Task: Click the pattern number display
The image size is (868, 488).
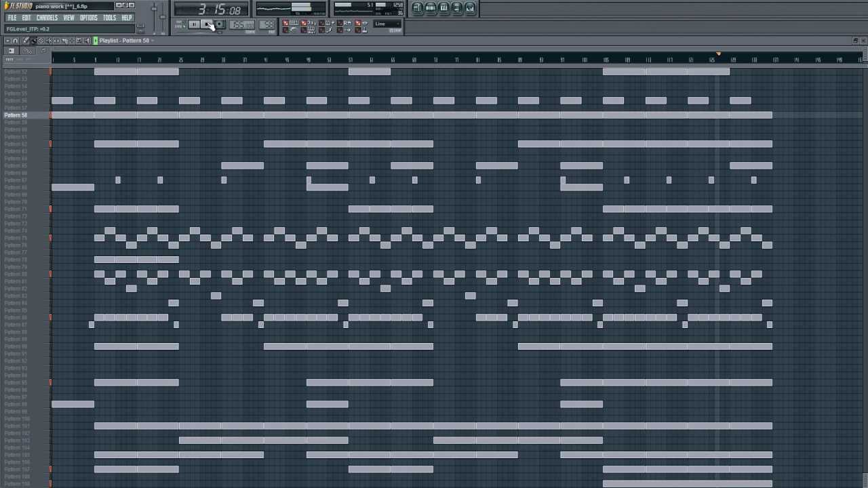Action: (x=267, y=25)
